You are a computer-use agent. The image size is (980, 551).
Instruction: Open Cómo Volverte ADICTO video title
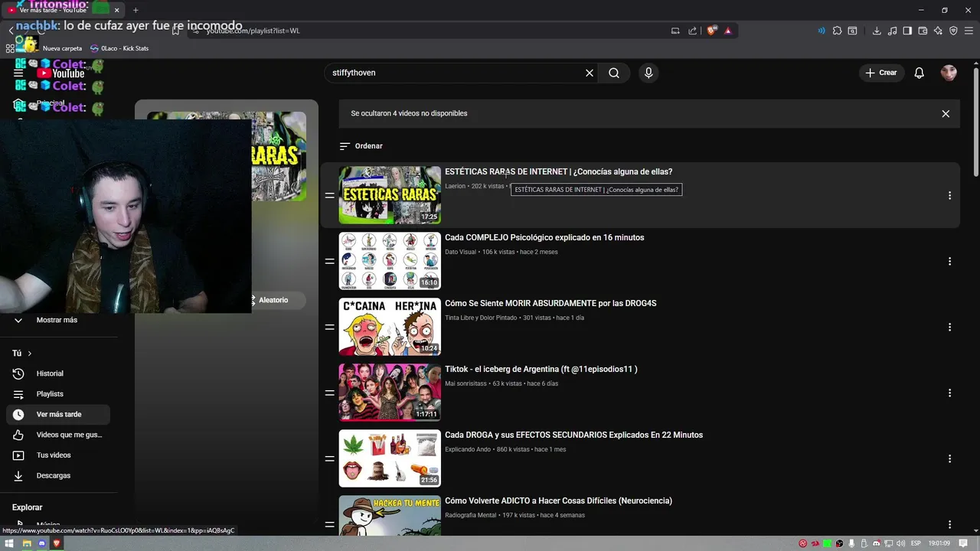558,500
